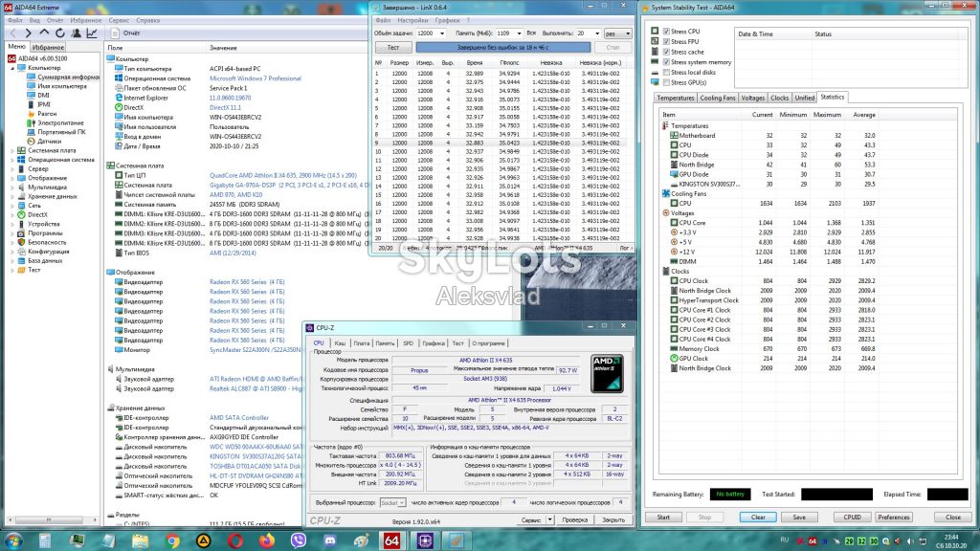Viewport: 980px width, 551px height.
Task: Click the CPUID button in Stability Test
Action: pyautogui.click(x=852, y=518)
